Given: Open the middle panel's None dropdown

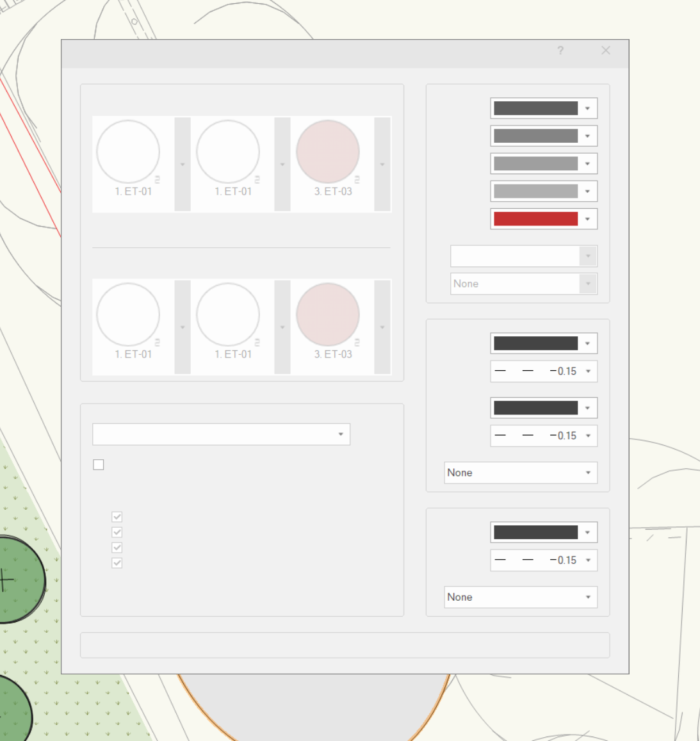Looking at the screenshot, I should point(520,473).
